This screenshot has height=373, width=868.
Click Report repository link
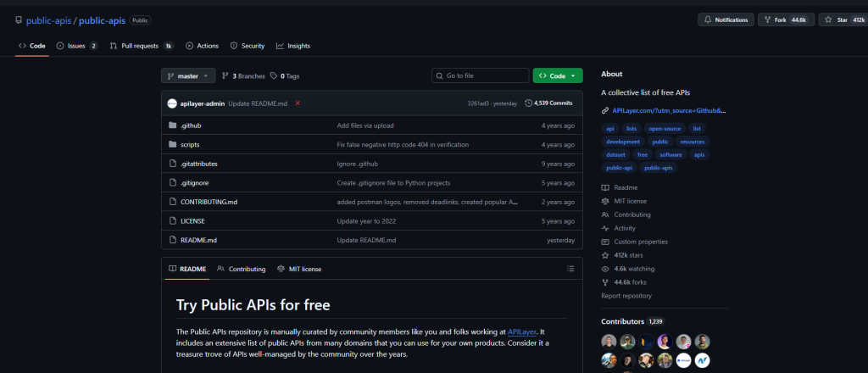point(626,296)
